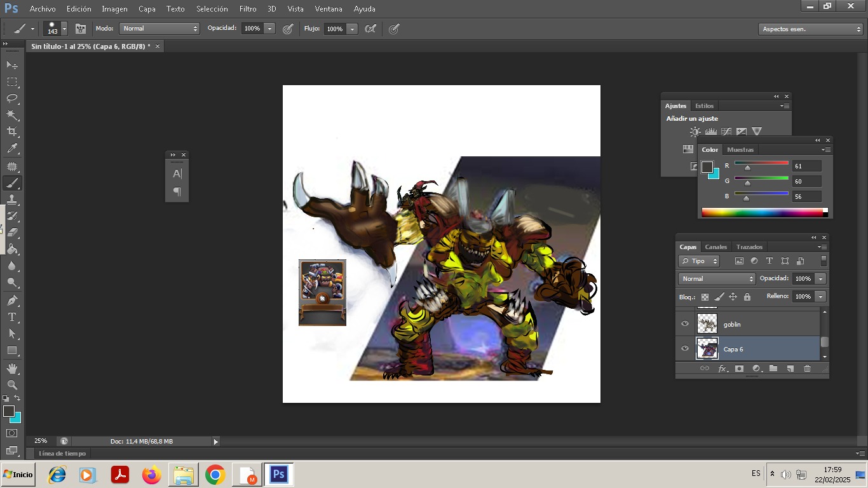868x488 pixels.
Task: Add a Curves adjustment
Action: pyautogui.click(x=726, y=132)
